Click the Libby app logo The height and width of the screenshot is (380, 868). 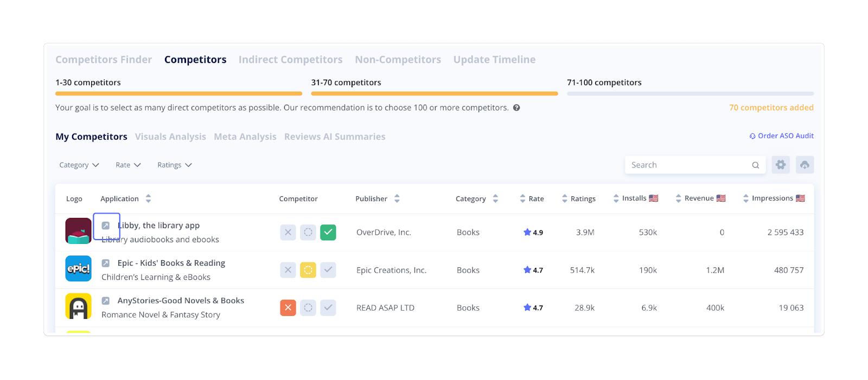click(x=79, y=231)
